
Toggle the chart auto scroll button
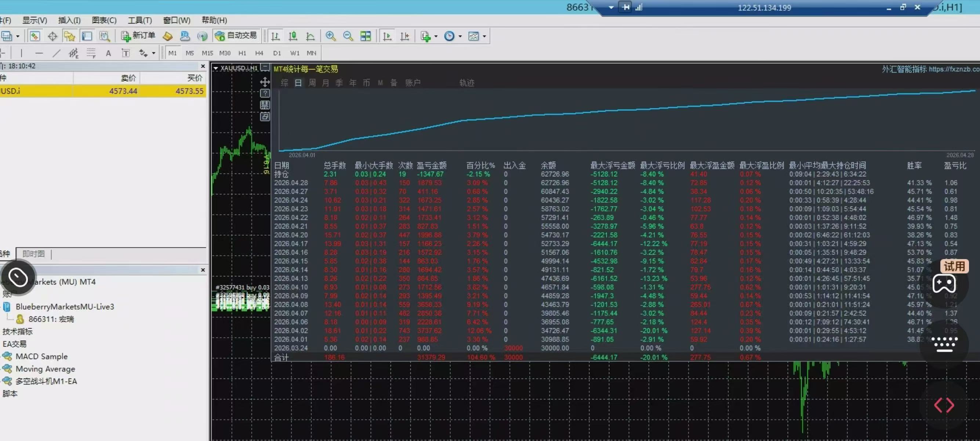pyautogui.click(x=387, y=36)
